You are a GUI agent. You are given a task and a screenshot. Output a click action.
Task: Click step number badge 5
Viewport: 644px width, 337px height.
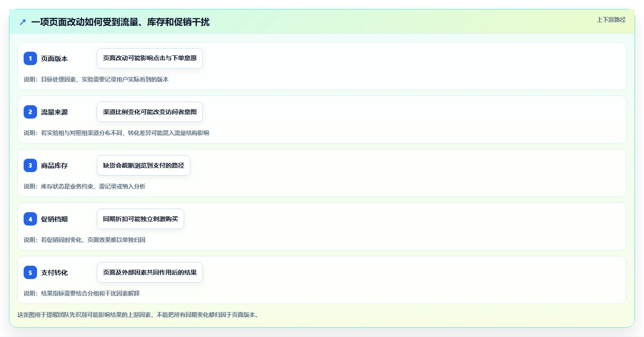pyautogui.click(x=30, y=272)
